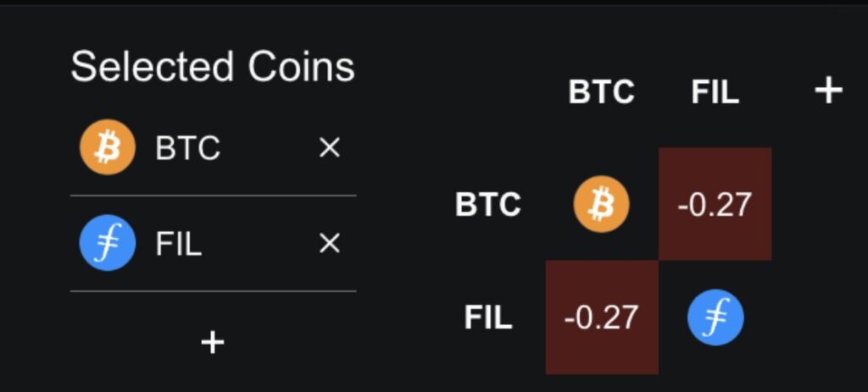This screenshot has width=868, height=392.
Task: Click the Bitcoin logo inside the correlation matrix
Action: [x=601, y=204]
